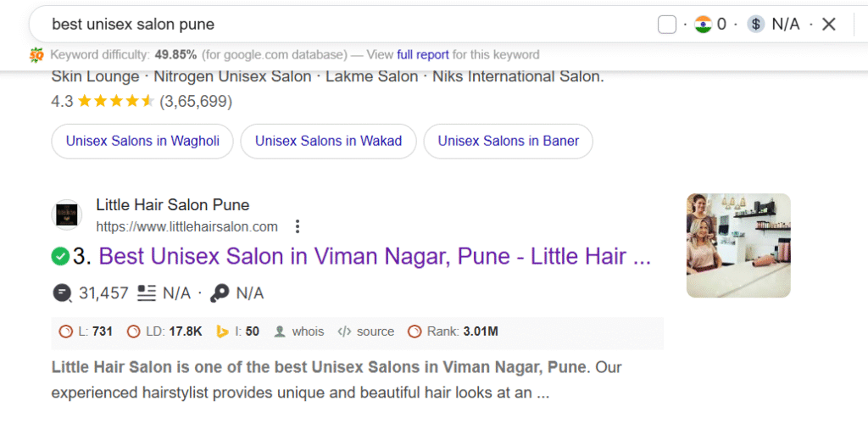Click the LD: 17.8K metric
The width and height of the screenshot is (868, 429).
coord(164,331)
